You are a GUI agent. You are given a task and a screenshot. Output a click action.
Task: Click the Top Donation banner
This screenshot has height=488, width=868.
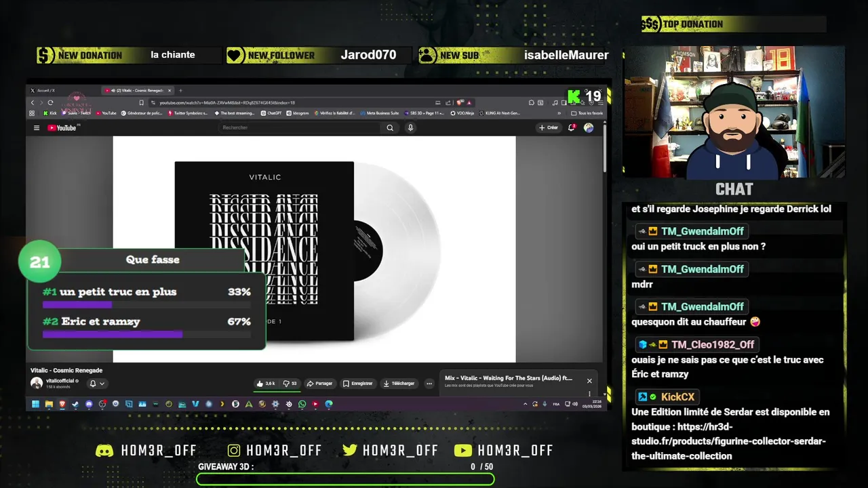pos(734,24)
